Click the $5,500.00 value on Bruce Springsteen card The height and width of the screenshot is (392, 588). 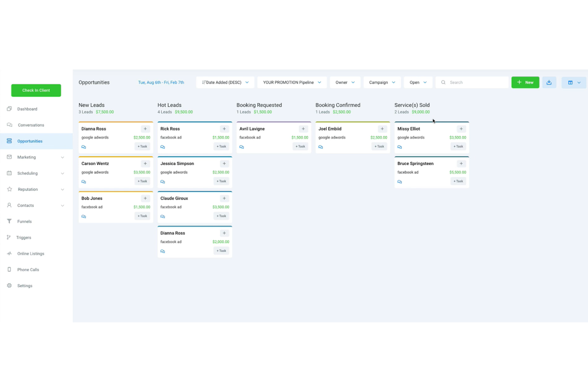(458, 172)
